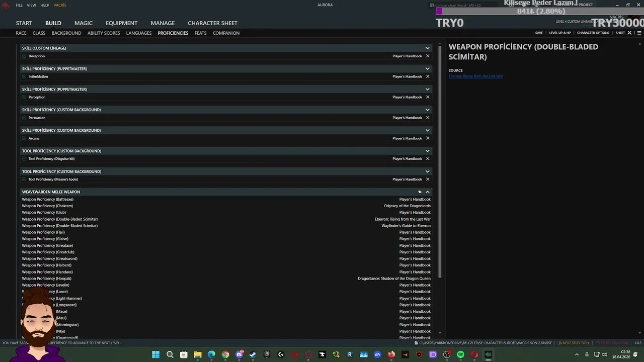
Task: Switch to the Magic tab
Action: pos(84,23)
